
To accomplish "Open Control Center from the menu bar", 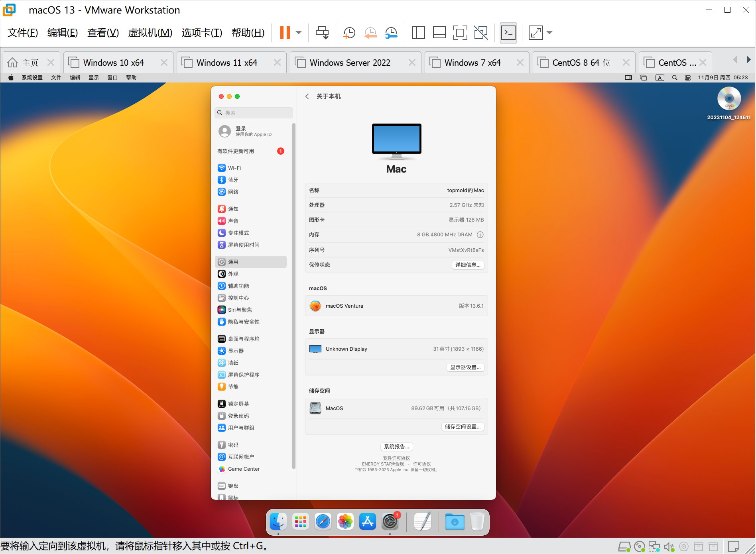I will (x=688, y=77).
